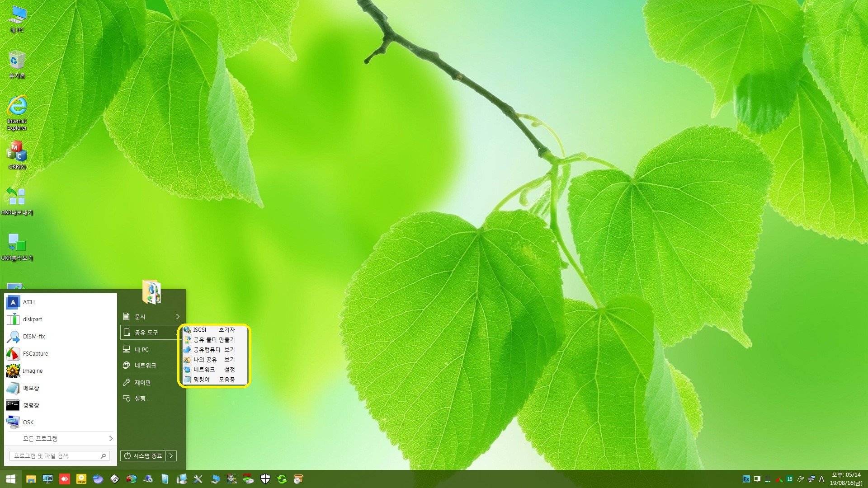Open the black-white shield taskbar icon

265,479
